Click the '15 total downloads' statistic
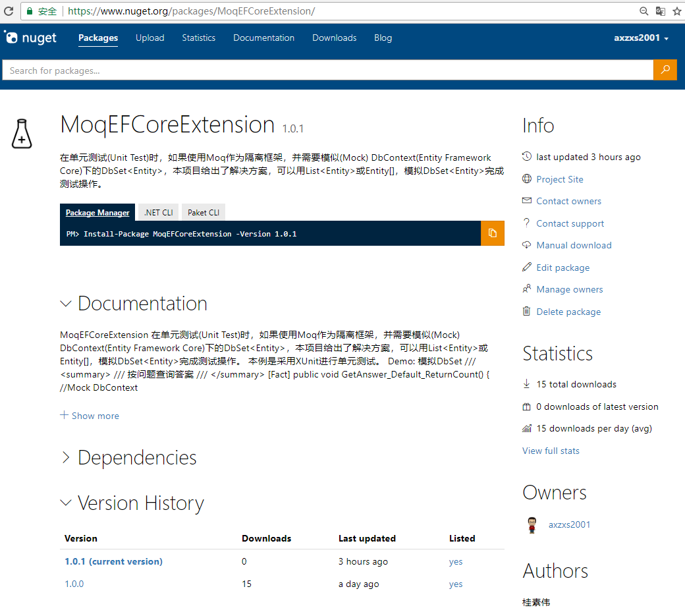This screenshot has width=685, height=616. (576, 384)
